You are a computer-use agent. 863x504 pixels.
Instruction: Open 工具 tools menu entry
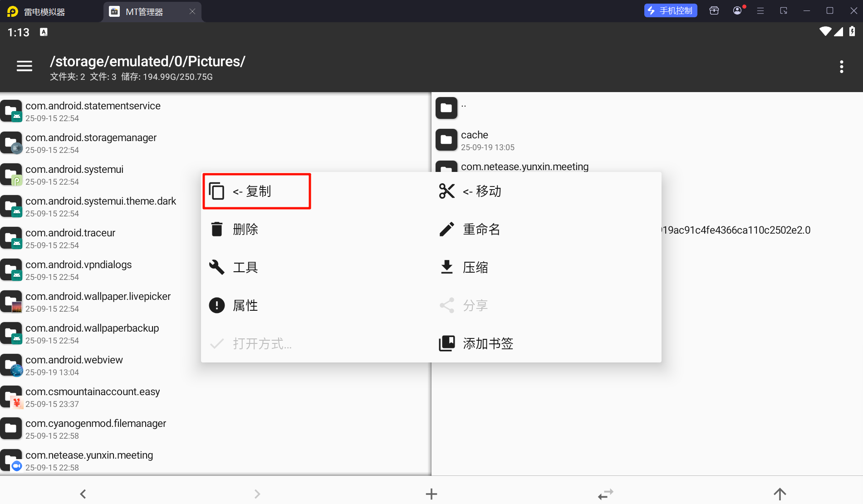point(245,268)
